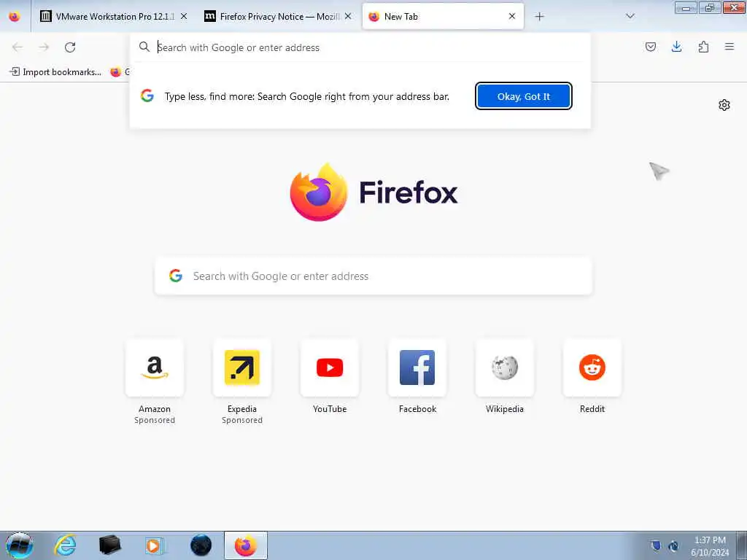Click the Firefox taskbar button
747x560 pixels.
click(x=246, y=545)
